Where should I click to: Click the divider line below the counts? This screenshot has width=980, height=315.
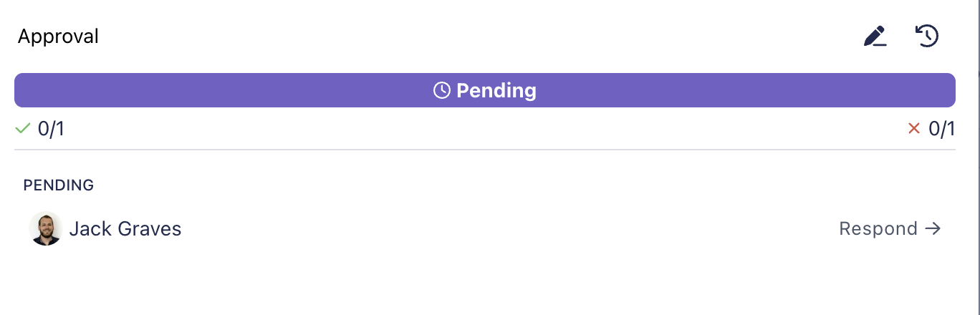(x=484, y=150)
